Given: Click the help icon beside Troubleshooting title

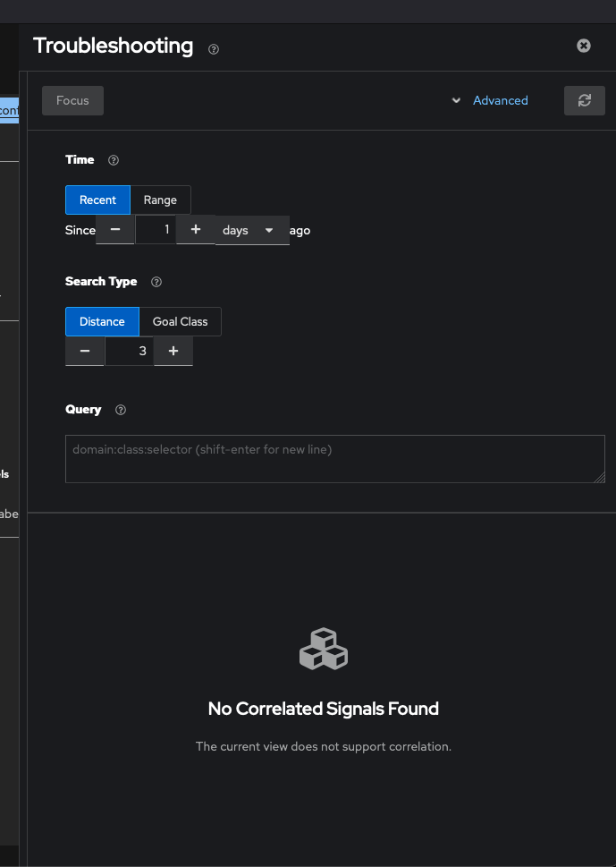Looking at the screenshot, I should (x=214, y=49).
